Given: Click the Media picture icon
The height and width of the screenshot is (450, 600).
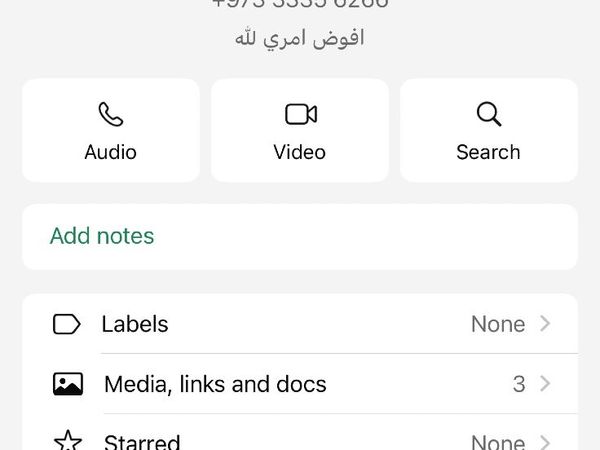Looking at the screenshot, I should 67,384.
